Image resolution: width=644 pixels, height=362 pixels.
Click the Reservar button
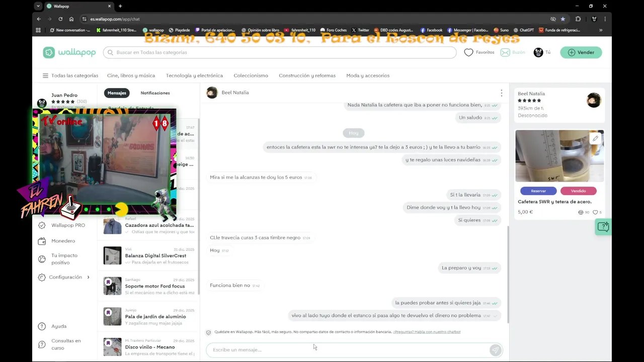pos(538,191)
